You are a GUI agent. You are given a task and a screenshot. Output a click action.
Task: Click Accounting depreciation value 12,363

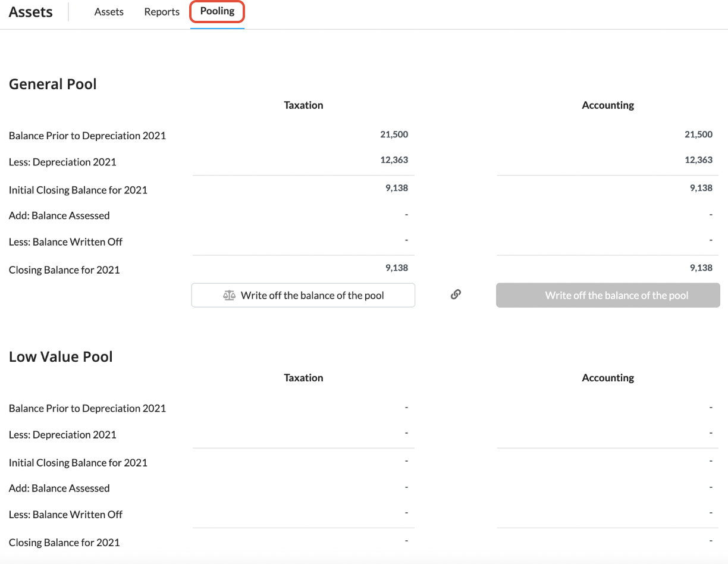(699, 160)
